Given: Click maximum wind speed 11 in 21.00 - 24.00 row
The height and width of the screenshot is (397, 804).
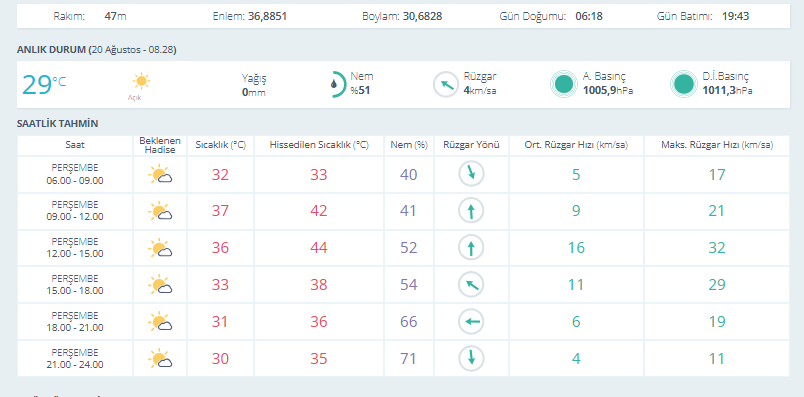Looking at the screenshot, I should [x=717, y=359].
